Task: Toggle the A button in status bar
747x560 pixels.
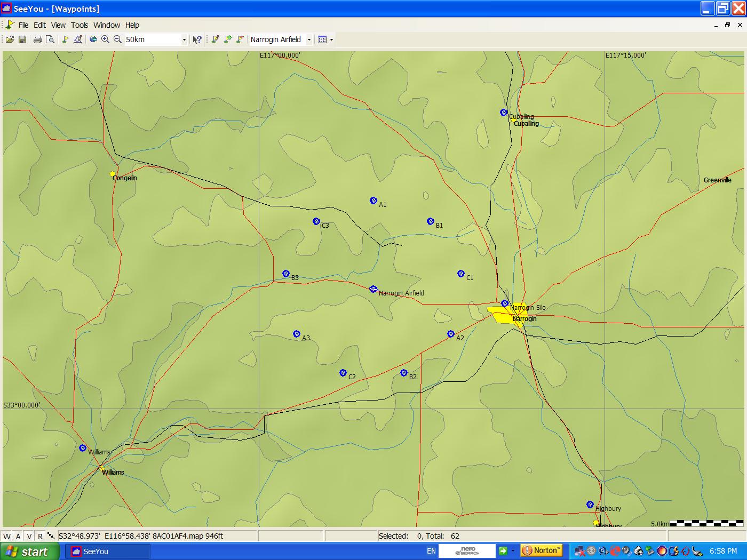Action: point(18,537)
